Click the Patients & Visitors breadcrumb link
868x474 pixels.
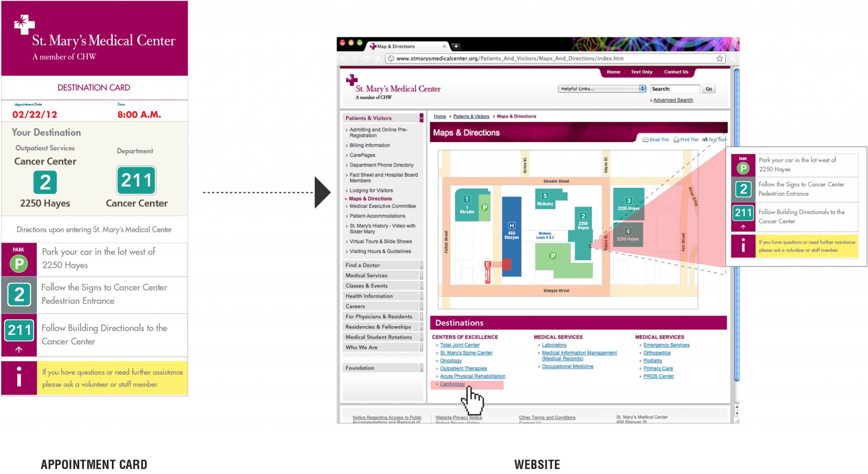(471, 116)
